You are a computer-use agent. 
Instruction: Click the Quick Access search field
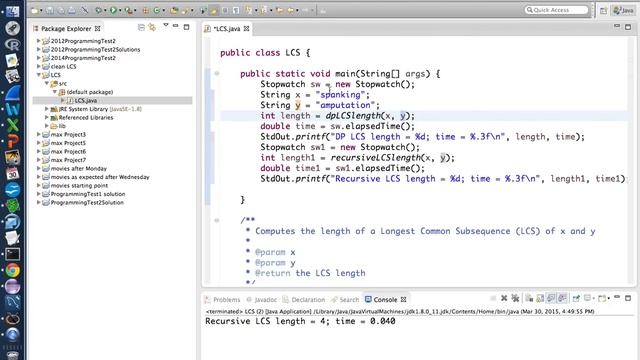tap(556, 10)
